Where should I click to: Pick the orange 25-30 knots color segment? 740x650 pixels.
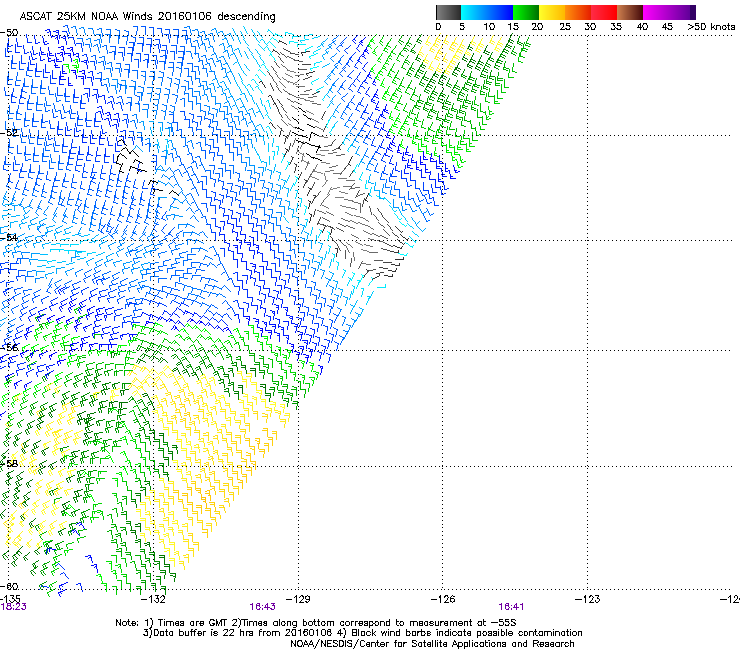(x=578, y=12)
